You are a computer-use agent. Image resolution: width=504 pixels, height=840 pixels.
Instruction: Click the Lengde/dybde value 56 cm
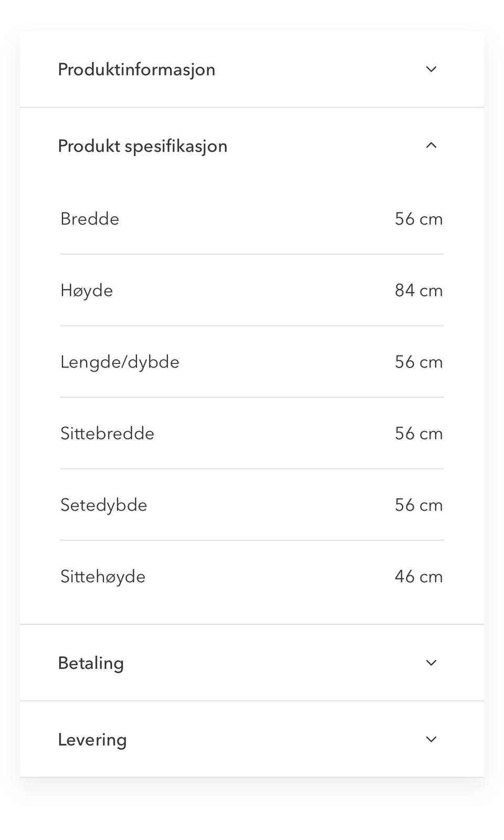click(x=419, y=362)
